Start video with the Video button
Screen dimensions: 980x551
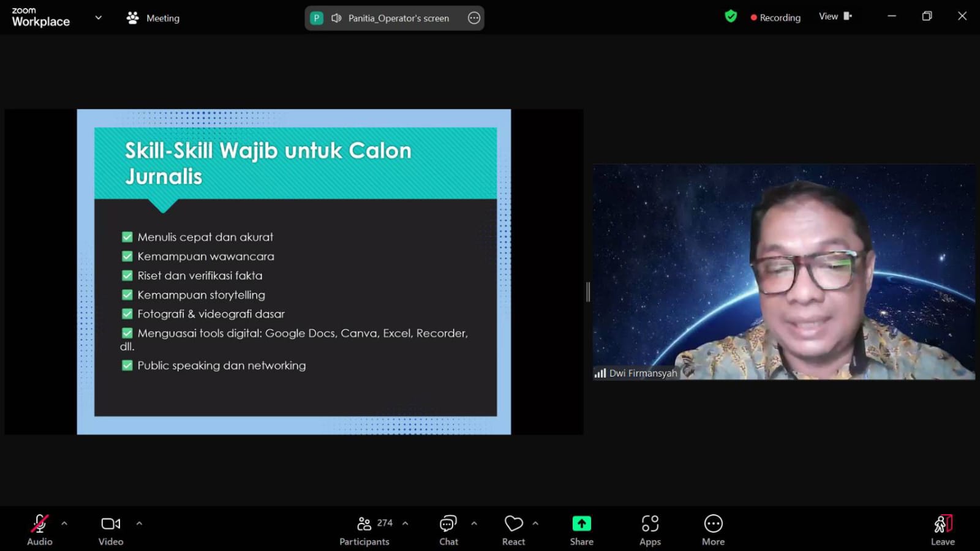click(111, 530)
